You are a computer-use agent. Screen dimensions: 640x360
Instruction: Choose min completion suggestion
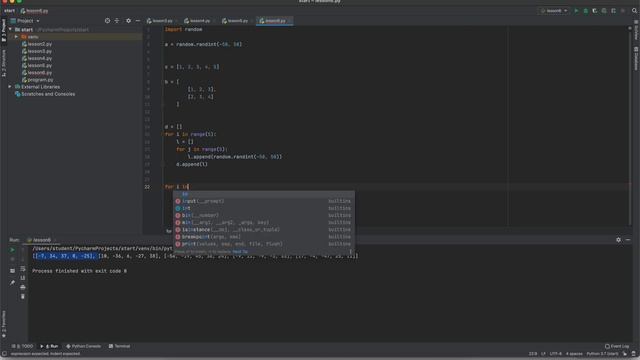(x=264, y=223)
